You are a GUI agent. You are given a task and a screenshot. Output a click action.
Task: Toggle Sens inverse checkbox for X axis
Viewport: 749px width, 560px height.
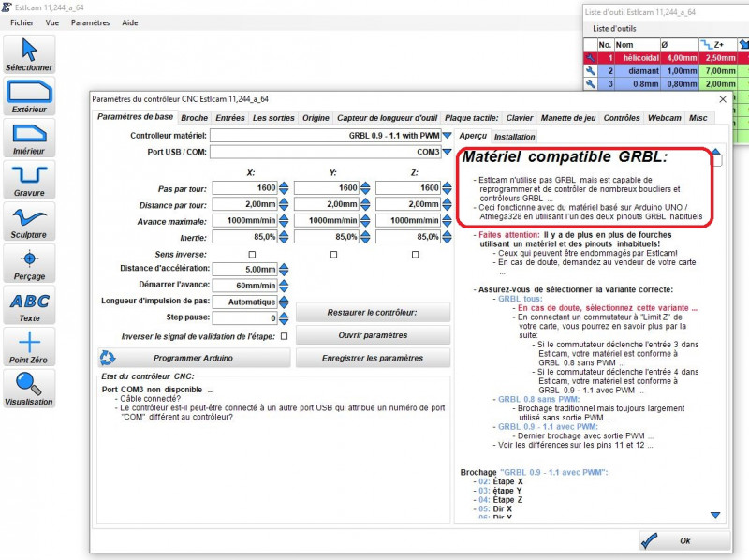251,254
